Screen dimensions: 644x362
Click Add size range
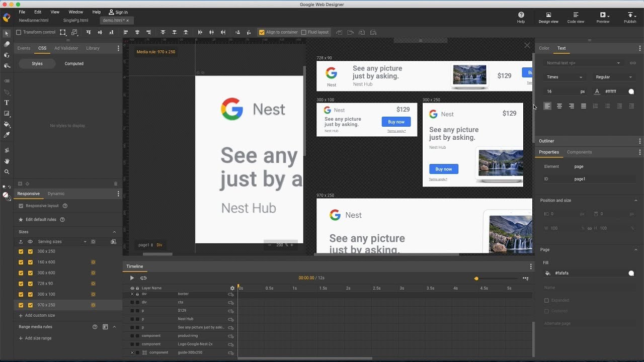tap(35, 338)
